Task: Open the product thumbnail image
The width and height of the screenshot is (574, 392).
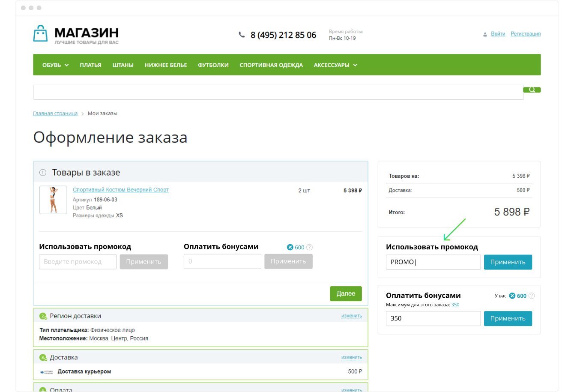Action: [x=53, y=200]
